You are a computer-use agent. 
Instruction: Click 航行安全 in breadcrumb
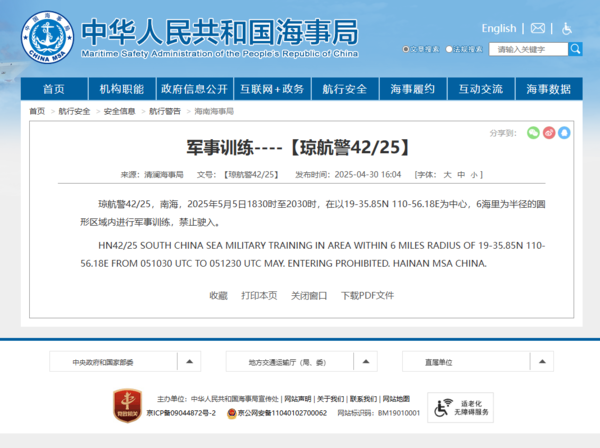click(74, 111)
